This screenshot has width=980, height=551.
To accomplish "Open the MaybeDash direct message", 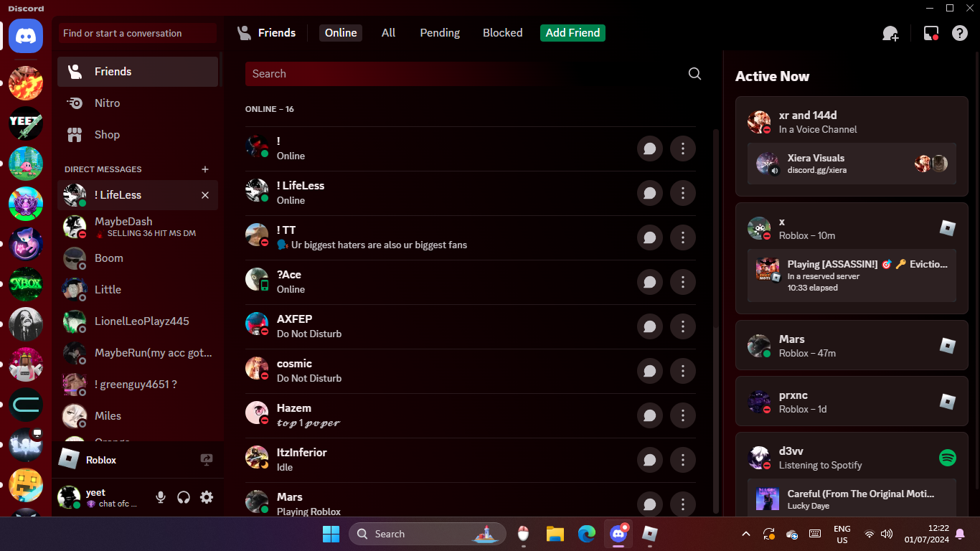I will [138, 227].
